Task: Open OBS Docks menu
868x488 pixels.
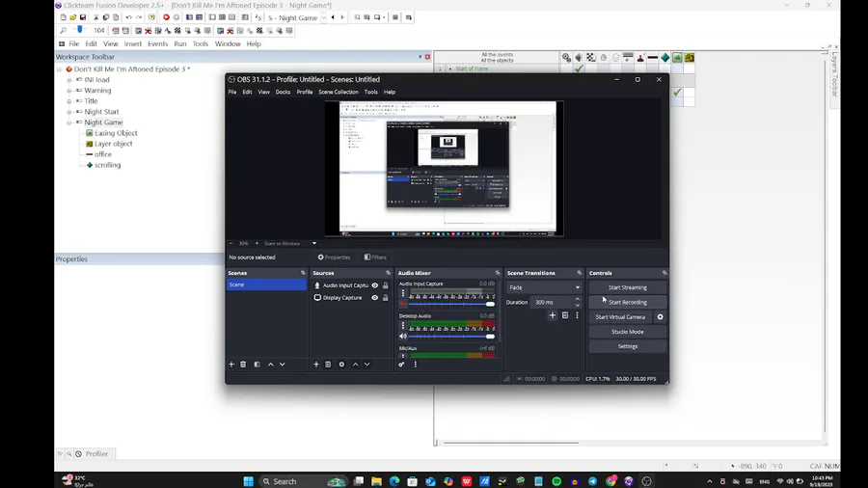Action: (283, 93)
